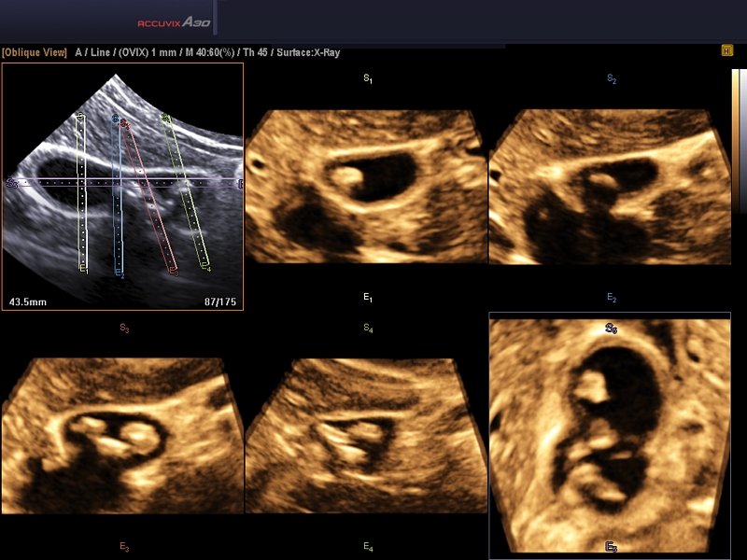The image size is (747, 560).
Task: Click the E3 end marker on the red line
Action: [174, 272]
